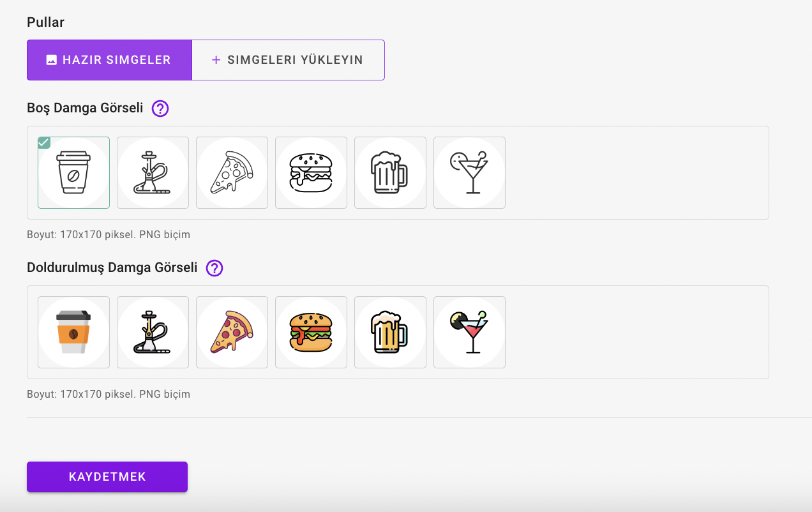
Task: Pick the outlined pizza slice empty stamp
Action: point(232,172)
